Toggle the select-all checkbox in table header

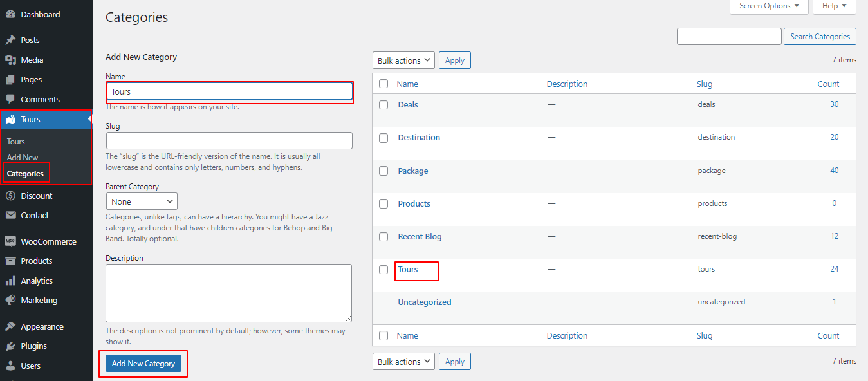[383, 84]
